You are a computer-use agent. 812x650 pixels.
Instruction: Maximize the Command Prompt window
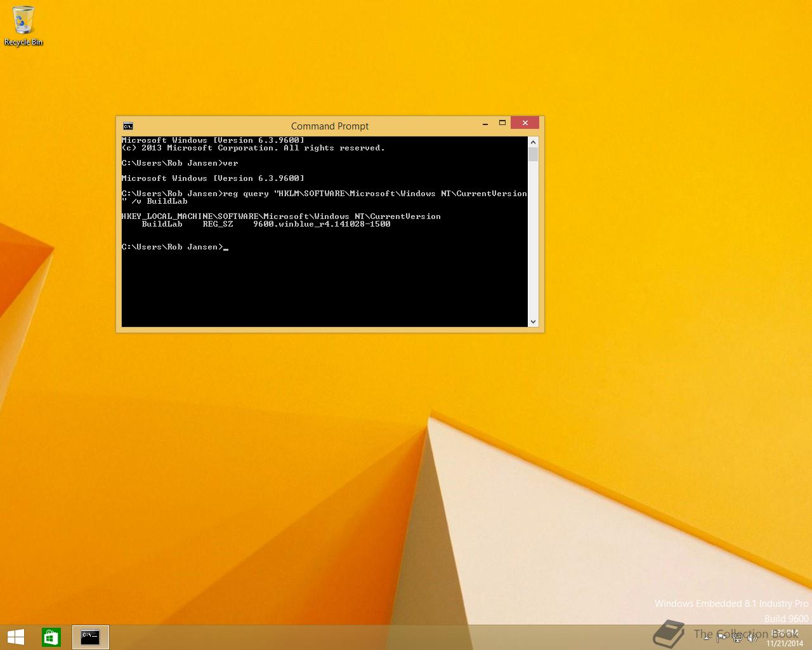click(502, 123)
